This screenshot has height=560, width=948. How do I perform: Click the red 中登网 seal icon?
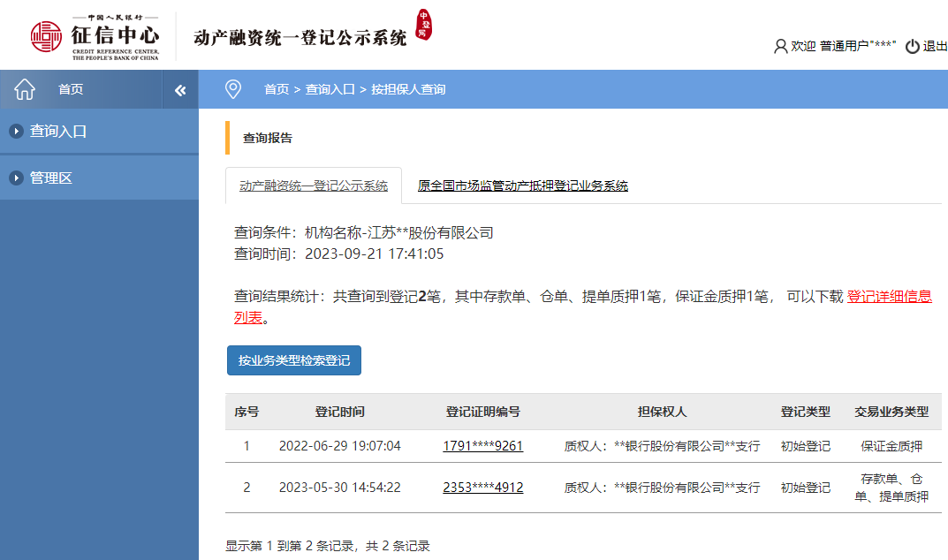(x=424, y=26)
